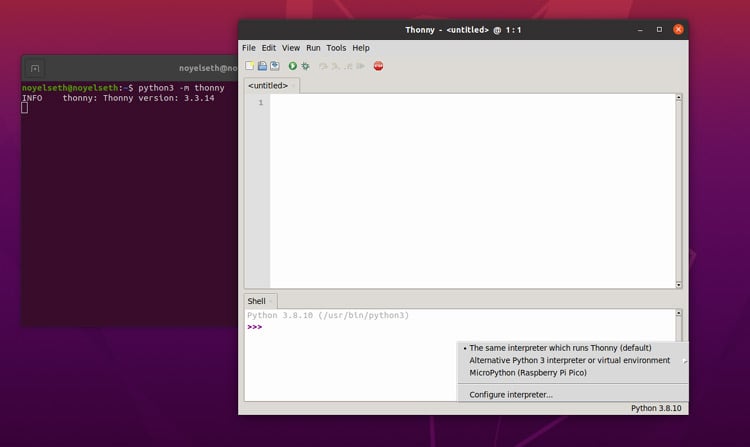Screen dimensions: 750x447
Task: Click editor scrollbar down arrow
Action: tap(678, 285)
